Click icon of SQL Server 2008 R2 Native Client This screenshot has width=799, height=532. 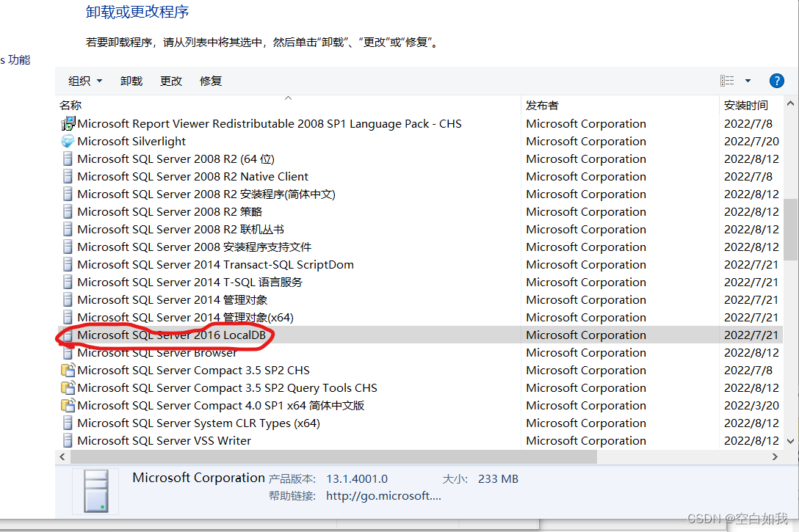[x=68, y=177]
